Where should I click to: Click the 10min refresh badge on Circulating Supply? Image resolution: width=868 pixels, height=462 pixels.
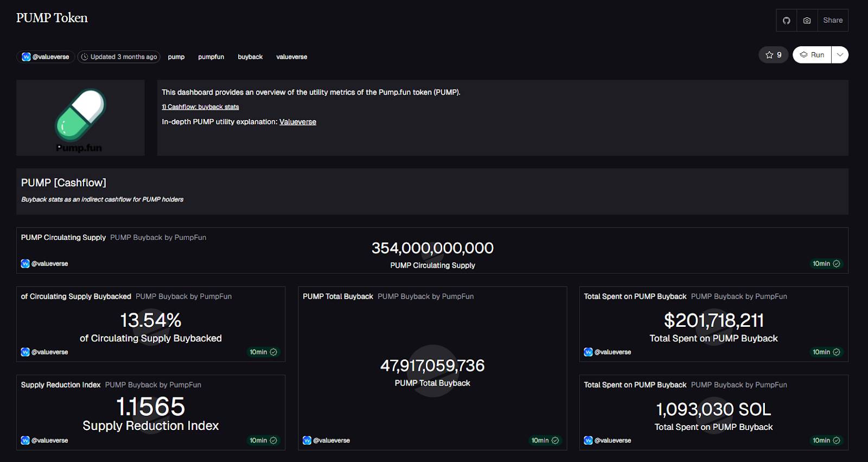tap(826, 264)
